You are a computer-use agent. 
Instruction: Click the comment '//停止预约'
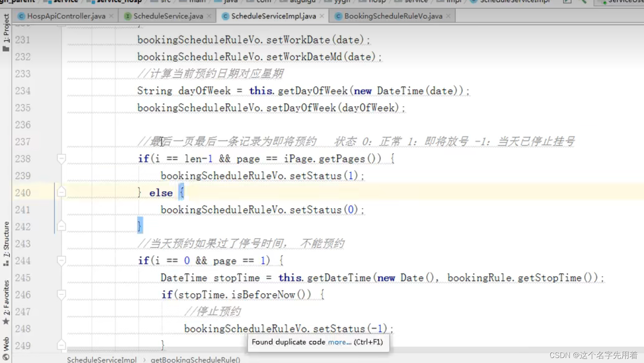[212, 312]
